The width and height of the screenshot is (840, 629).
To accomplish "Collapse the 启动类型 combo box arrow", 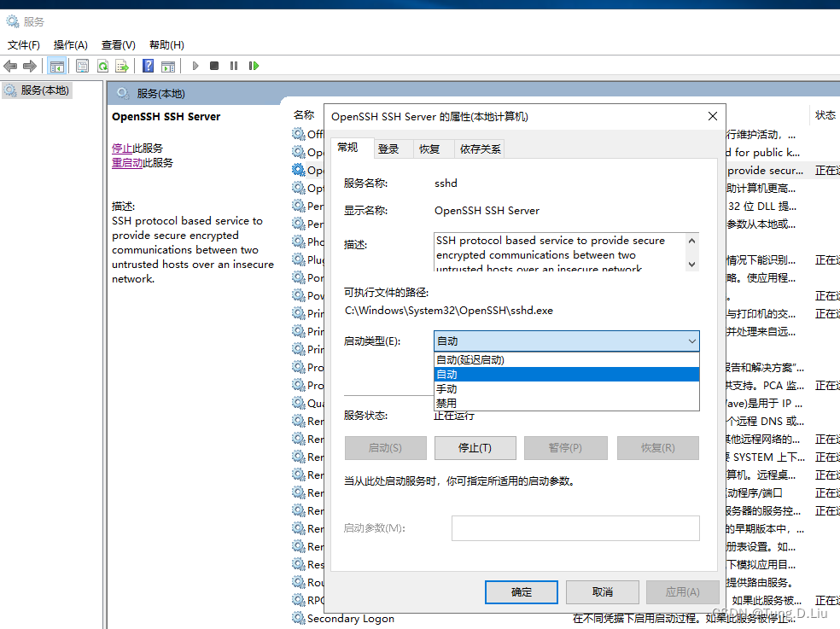I will pos(691,341).
